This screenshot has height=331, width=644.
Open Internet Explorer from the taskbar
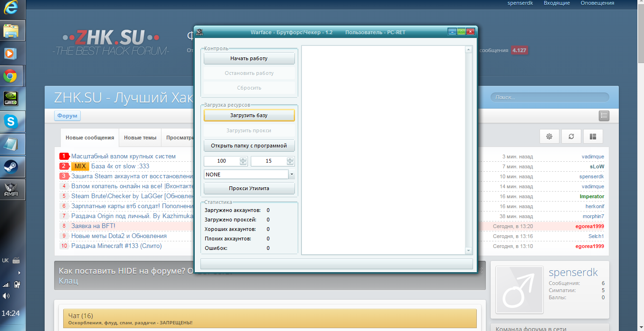point(10,8)
